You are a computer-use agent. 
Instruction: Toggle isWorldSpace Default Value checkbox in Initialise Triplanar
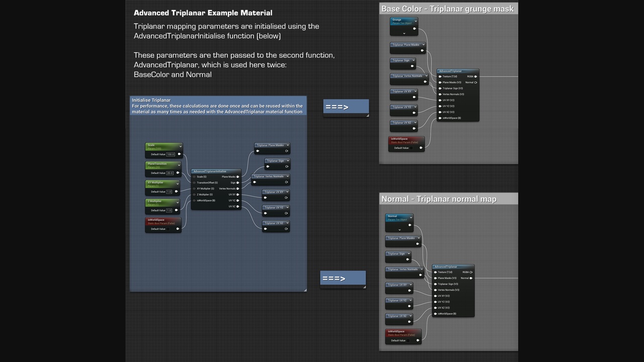(x=169, y=229)
